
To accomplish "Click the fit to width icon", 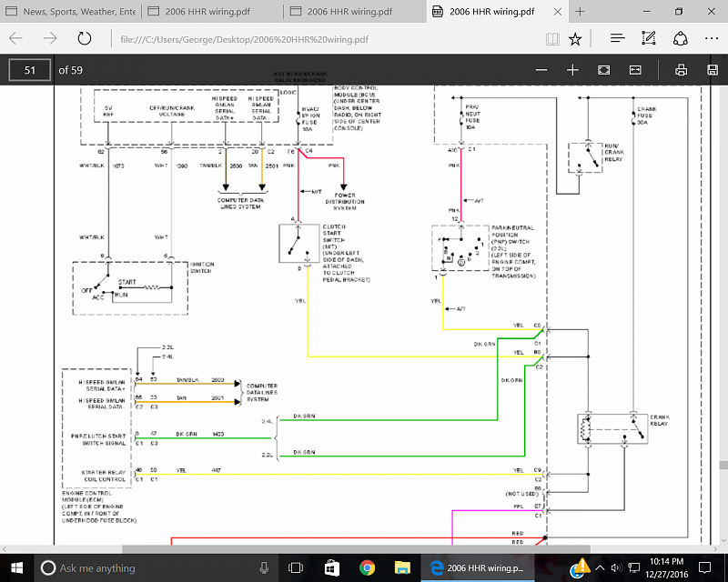I will [635, 70].
